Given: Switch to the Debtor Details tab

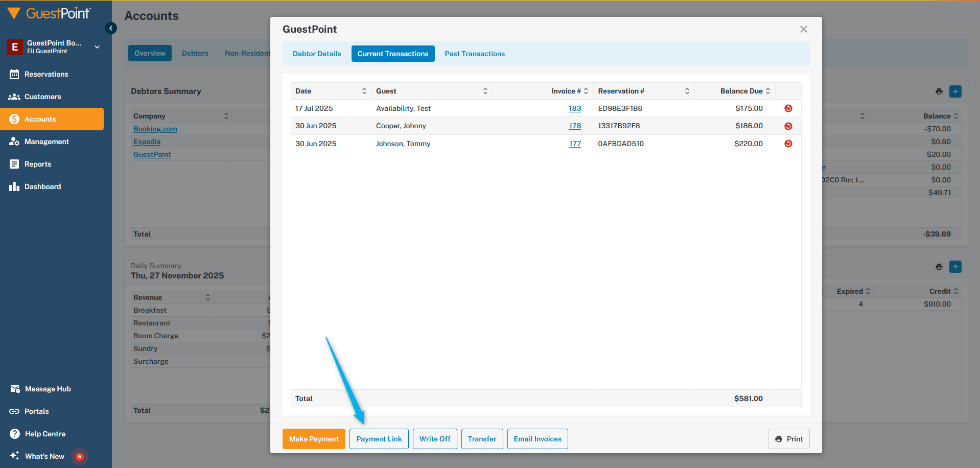Looking at the screenshot, I should tap(317, 54).
